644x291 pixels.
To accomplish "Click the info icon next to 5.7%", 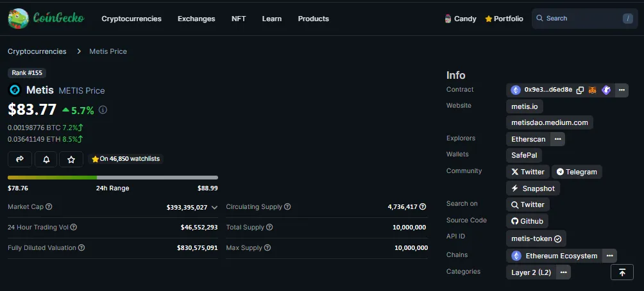I will 103,110.
